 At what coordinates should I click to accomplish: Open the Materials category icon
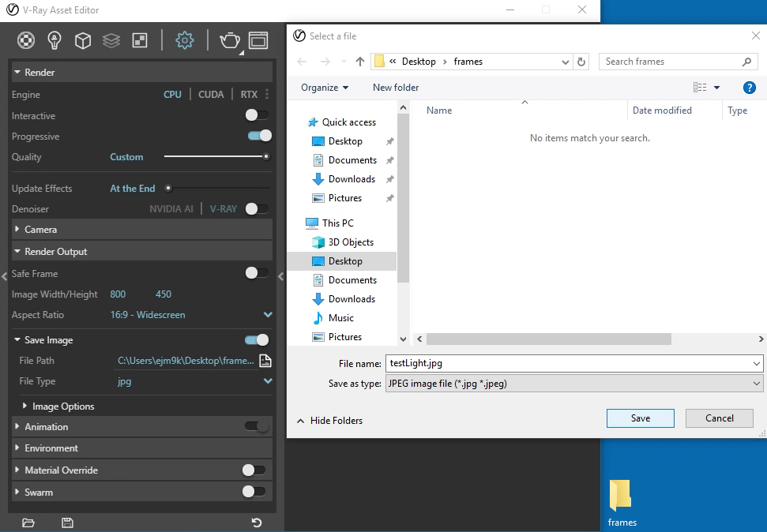26,40
